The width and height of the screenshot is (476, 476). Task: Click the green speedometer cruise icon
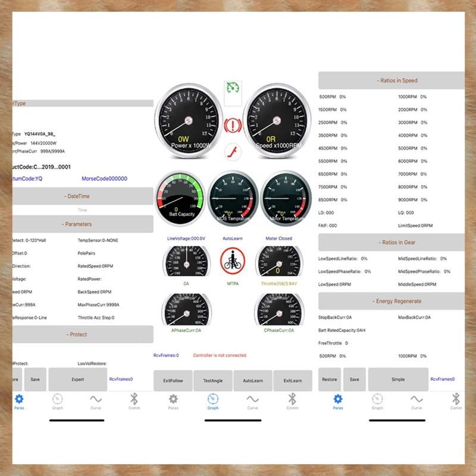point(233,88)
